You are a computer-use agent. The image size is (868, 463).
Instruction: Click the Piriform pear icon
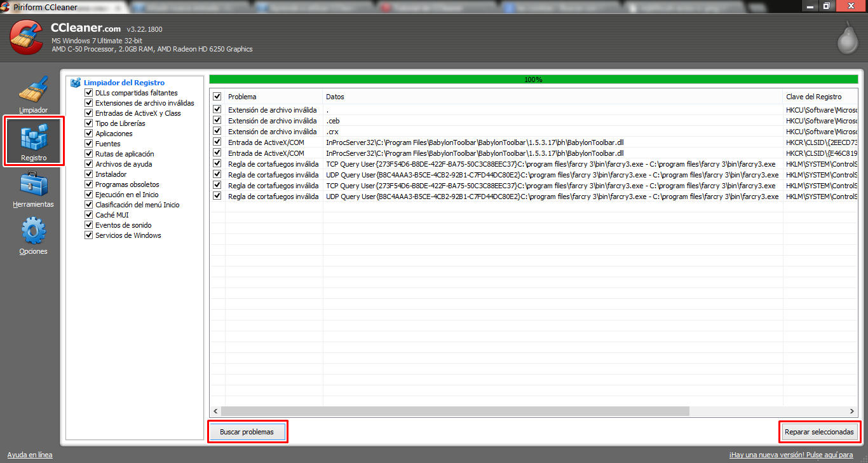[846, 38]
